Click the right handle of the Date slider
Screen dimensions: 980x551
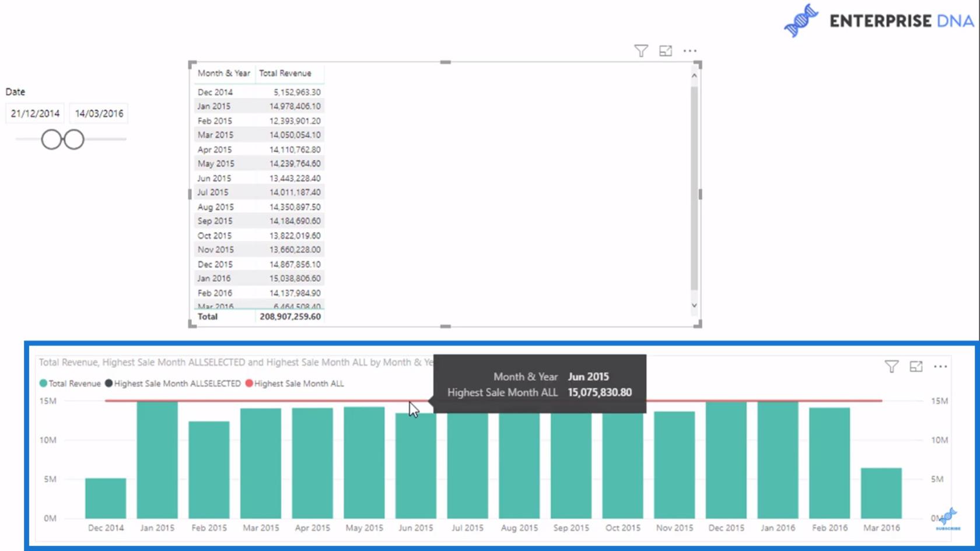73,140
